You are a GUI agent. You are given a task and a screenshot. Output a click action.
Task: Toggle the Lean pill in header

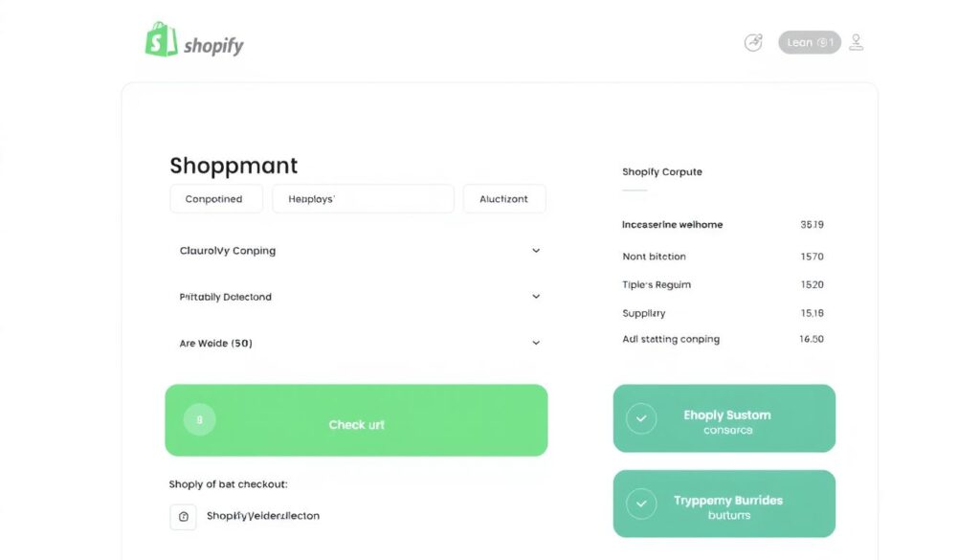coord(809,42)
